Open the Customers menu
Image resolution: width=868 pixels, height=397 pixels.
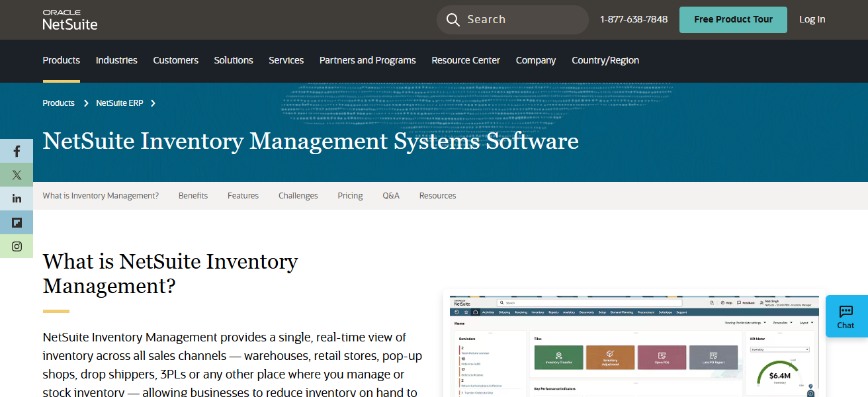pos(176,60)
